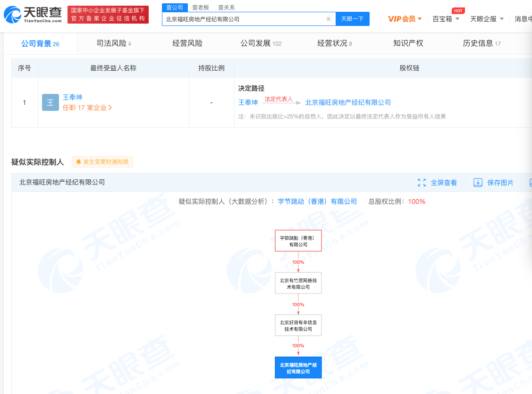Click 王奉坤 in the decision path
Viewport: 532px width, 394px height.
point(248,102)
